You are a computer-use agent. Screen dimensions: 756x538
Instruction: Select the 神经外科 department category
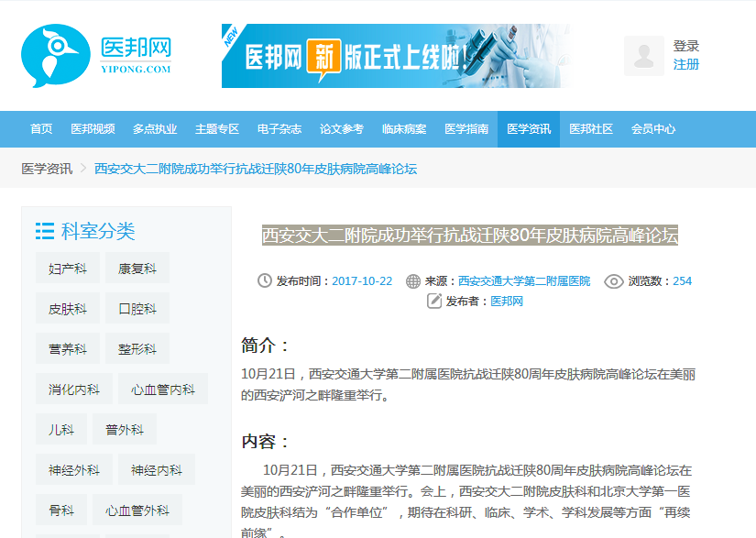click(x=74, y=470)
